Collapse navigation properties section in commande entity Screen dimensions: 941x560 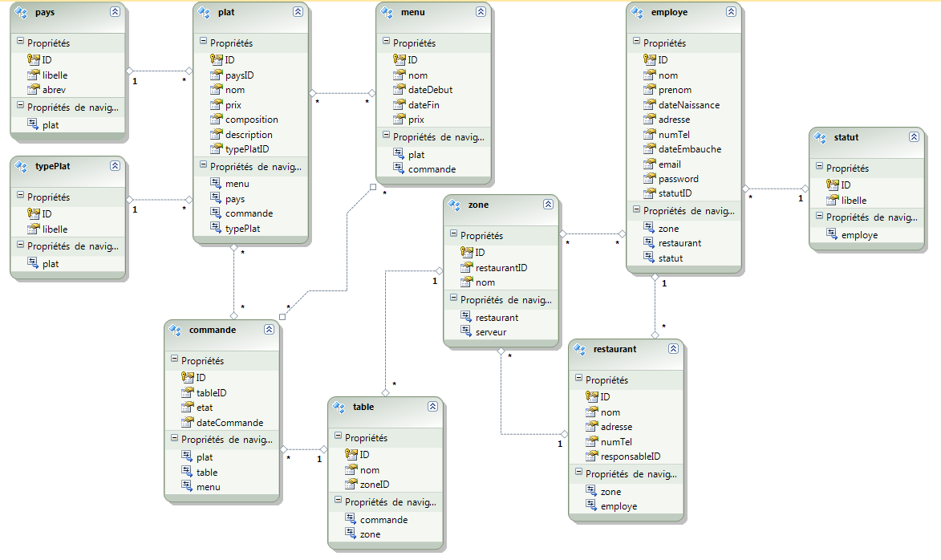coord(175,438)
